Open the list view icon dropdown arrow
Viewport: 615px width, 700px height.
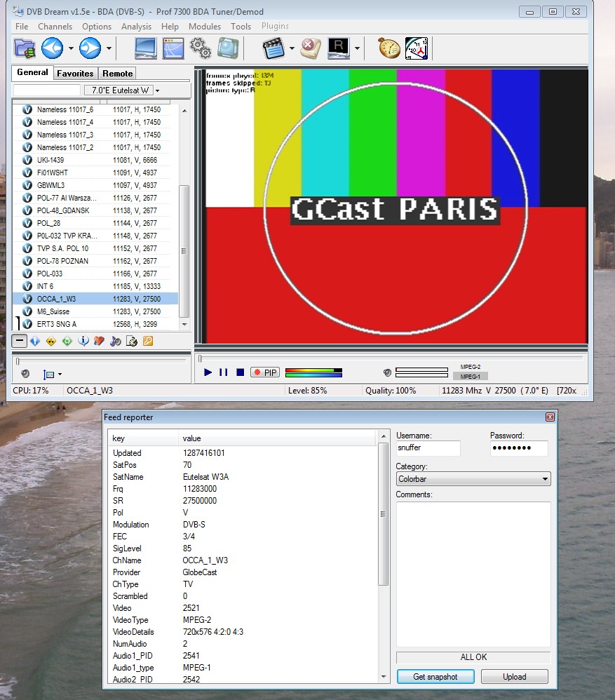tap(60, 374)
